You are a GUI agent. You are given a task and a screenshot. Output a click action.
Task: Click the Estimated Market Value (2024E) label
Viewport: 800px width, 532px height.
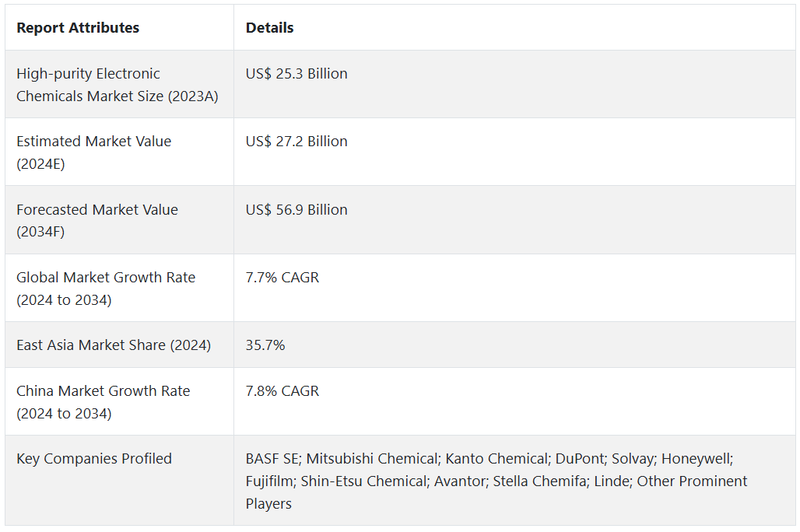tap(93, 152)
